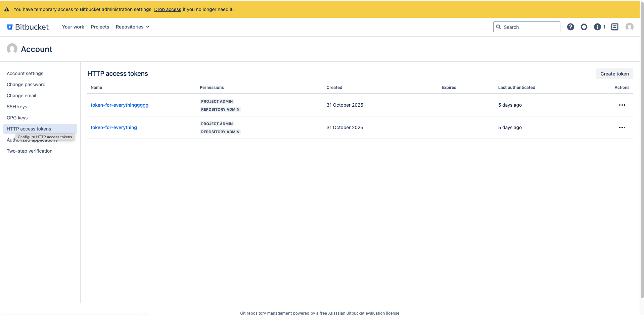Click the Name column header
This screenshot has width=644, height=315.
[96, 88]
